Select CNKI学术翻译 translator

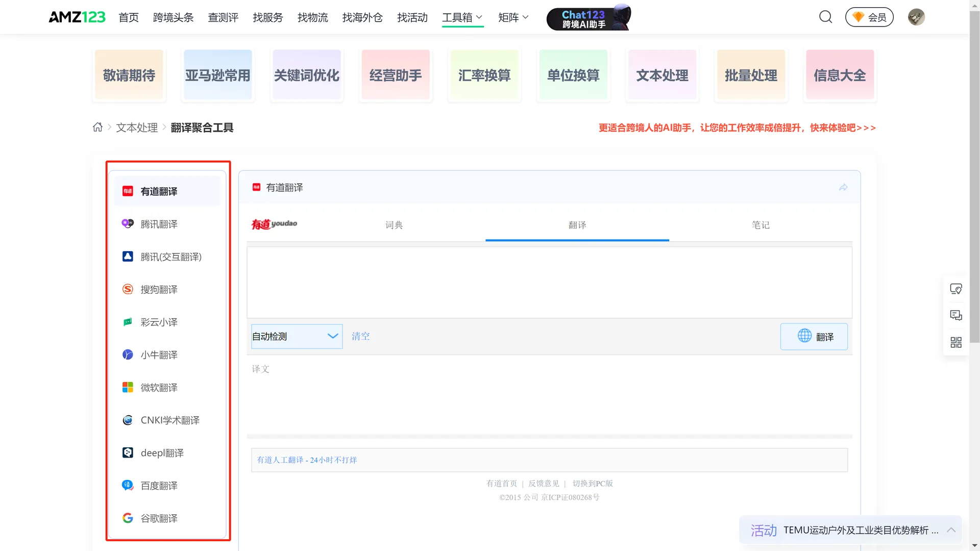pyautogui.click(x=167, y=420)
